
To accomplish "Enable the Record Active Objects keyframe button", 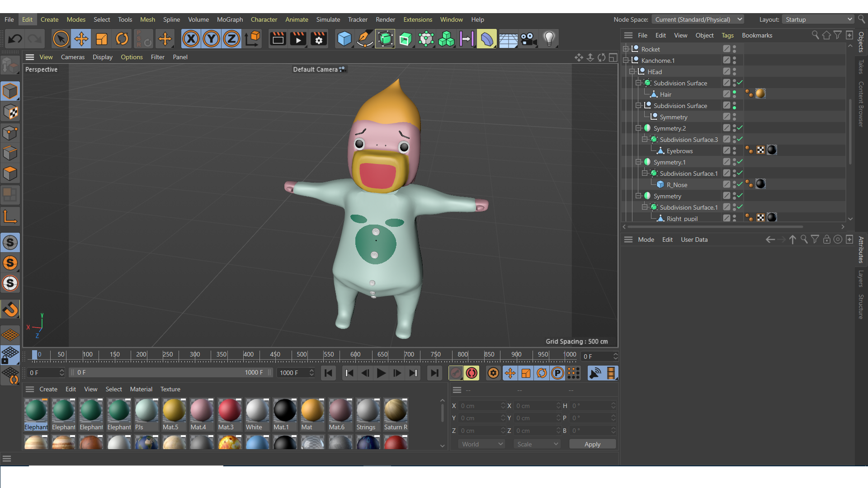I will 456,373.
